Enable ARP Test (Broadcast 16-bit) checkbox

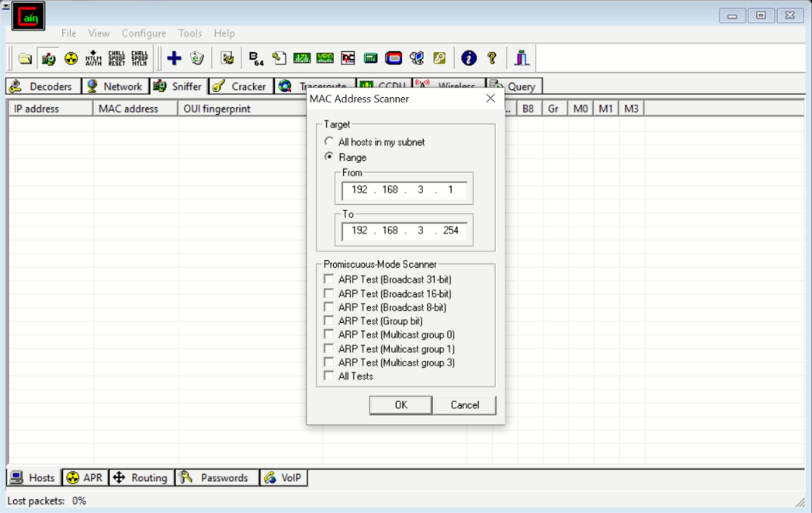329,293
